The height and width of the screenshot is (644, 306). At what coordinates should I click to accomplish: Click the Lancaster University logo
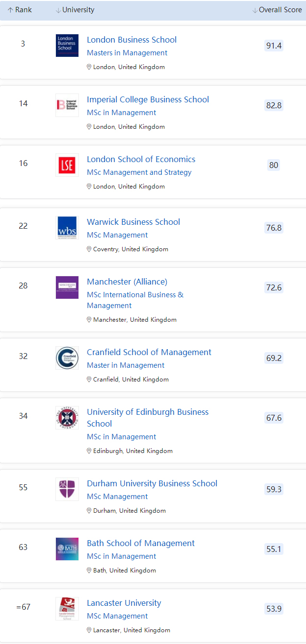click(67, 609)
